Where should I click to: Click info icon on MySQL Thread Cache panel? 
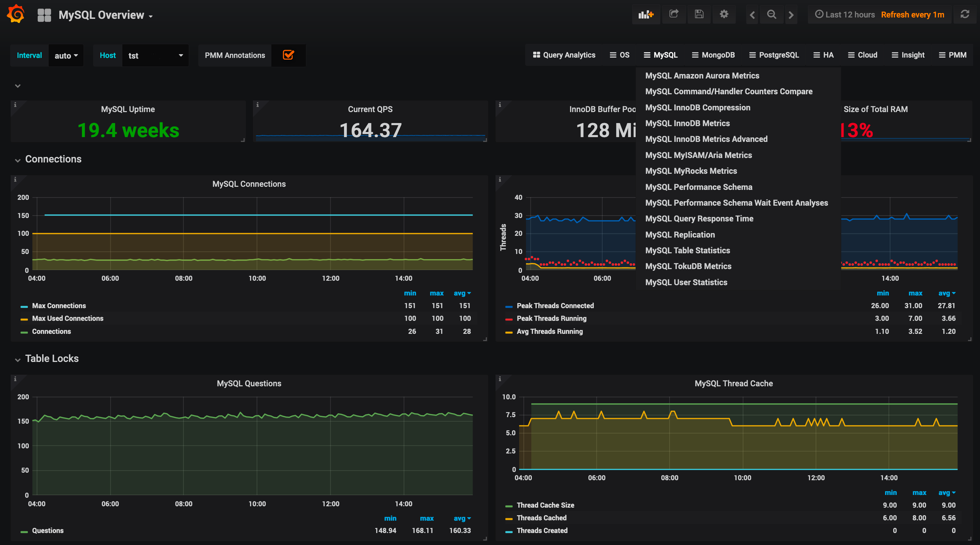click(x=500, y=379)
